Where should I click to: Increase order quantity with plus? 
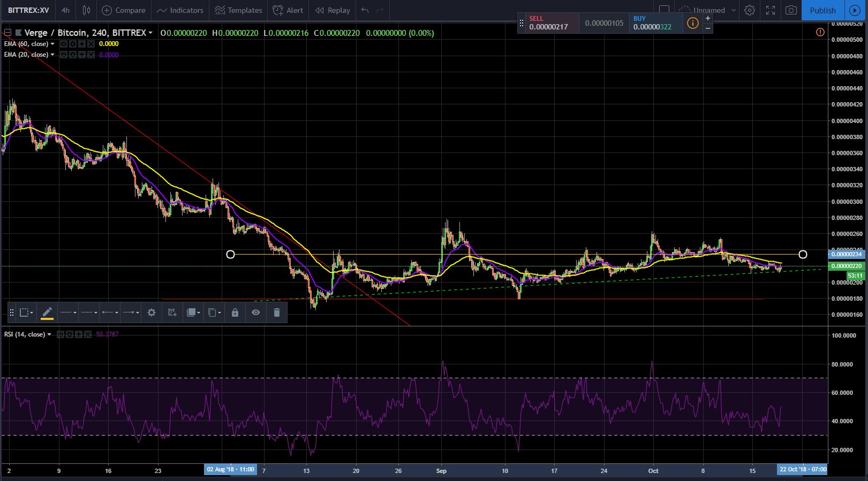click(708, 18)
